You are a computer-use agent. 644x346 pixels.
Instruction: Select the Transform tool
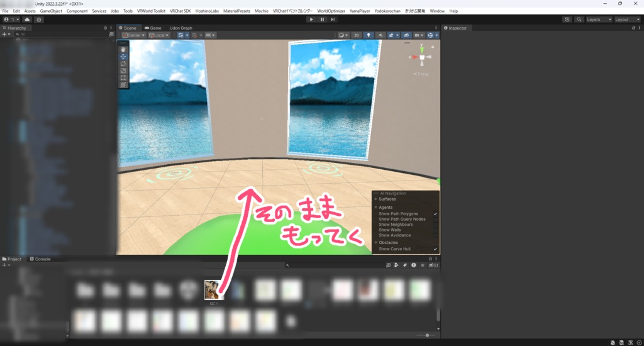pos(123,85)
